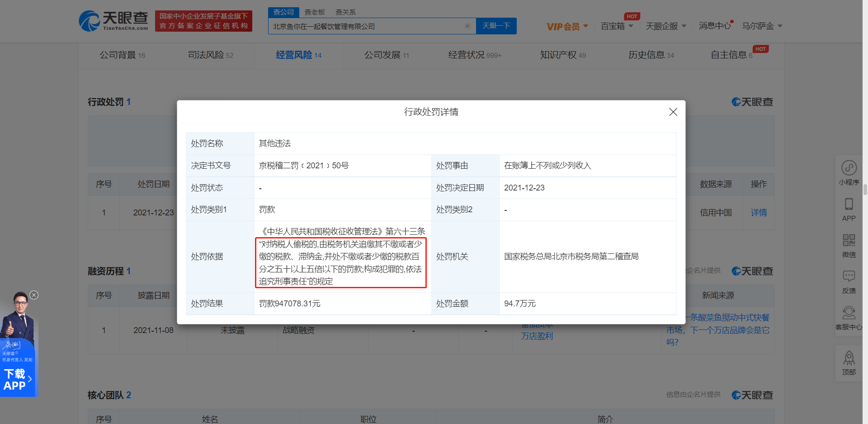
Task: Click the 战略融资 financing round cell
Action: 298,330
